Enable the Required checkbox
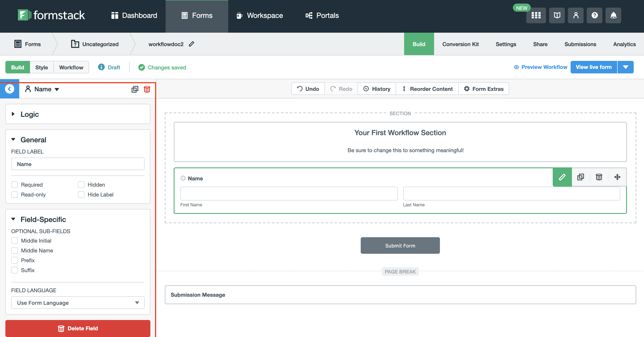Viewport: 644px width, 337px height. point(15,185)
